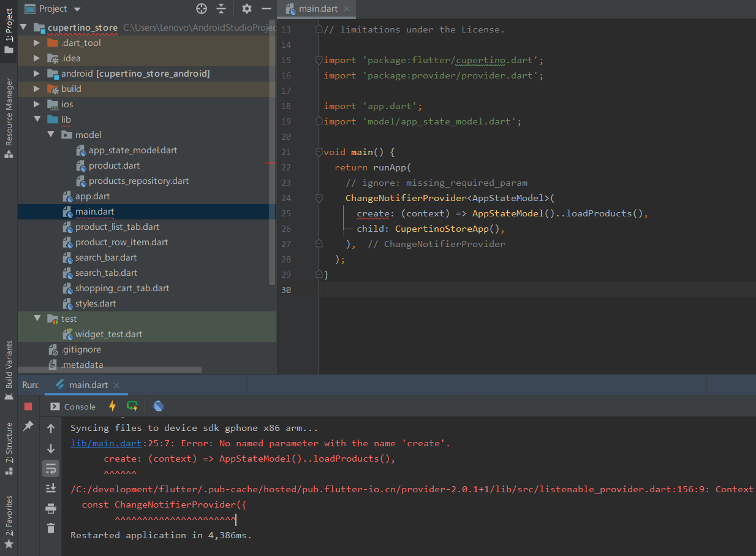This screenshot has height=556, width=756.
Task: Expand the build folder
Action: pos(37,89)
